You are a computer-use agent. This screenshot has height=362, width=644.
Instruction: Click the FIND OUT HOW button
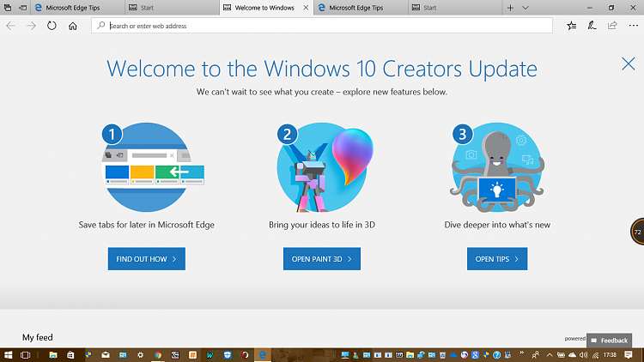click(147, 258)
